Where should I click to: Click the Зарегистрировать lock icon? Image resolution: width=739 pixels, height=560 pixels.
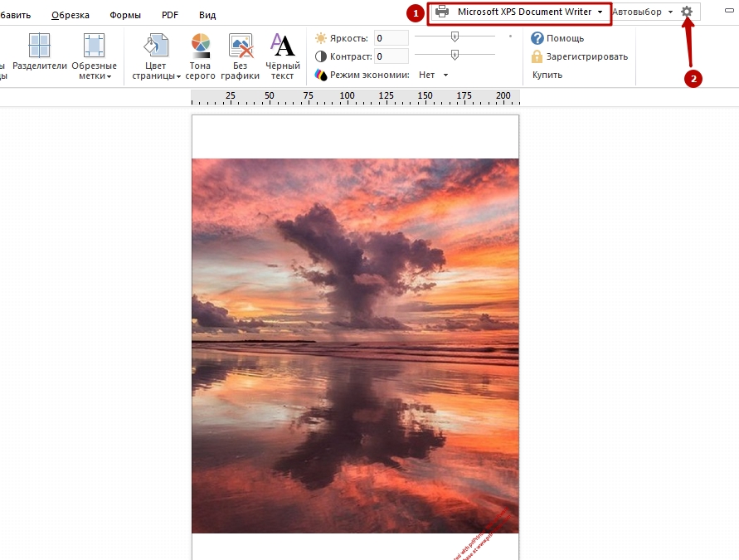pos(537,56)
